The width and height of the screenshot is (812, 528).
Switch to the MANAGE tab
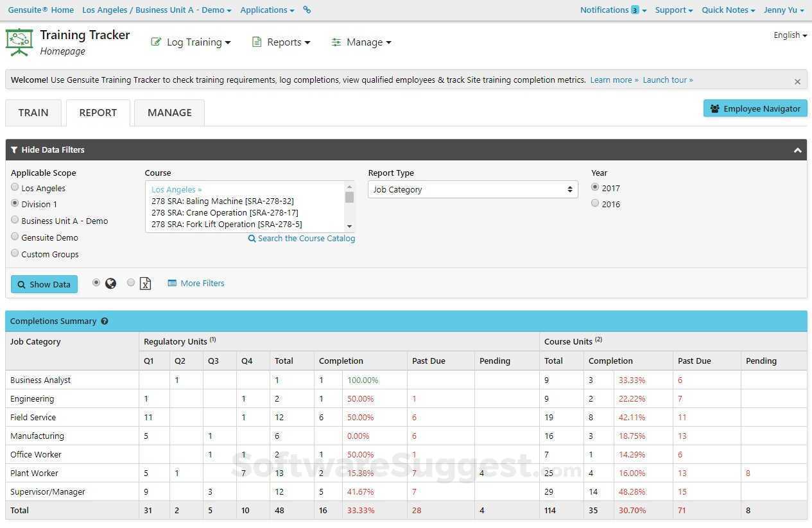(169, 112)
